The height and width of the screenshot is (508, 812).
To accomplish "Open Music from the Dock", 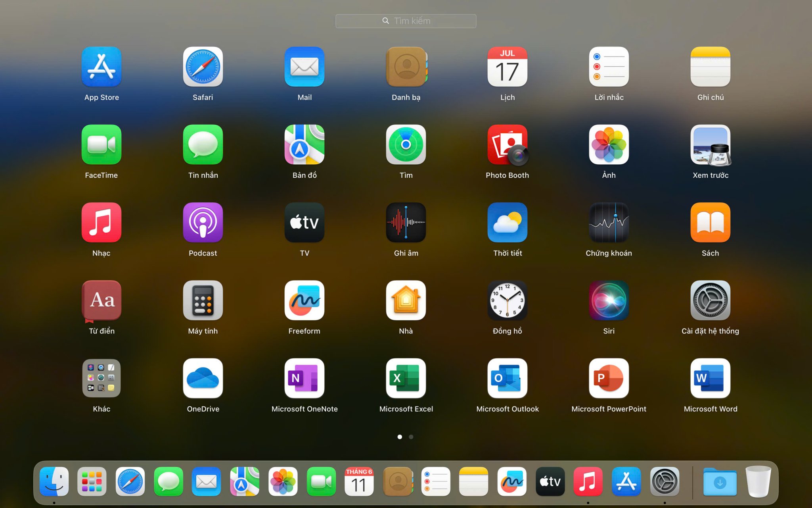I will [588, 481].
